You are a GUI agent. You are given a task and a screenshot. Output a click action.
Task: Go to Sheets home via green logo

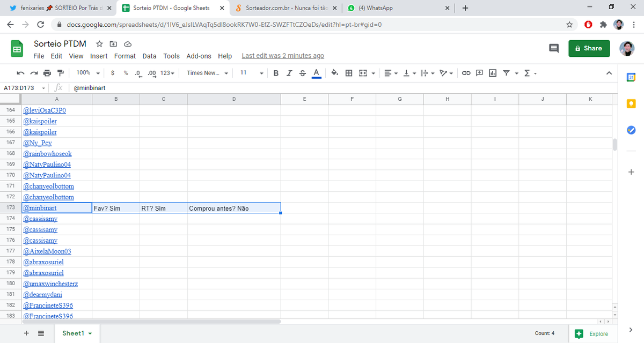pyautogui.click(x=17, y=49)
